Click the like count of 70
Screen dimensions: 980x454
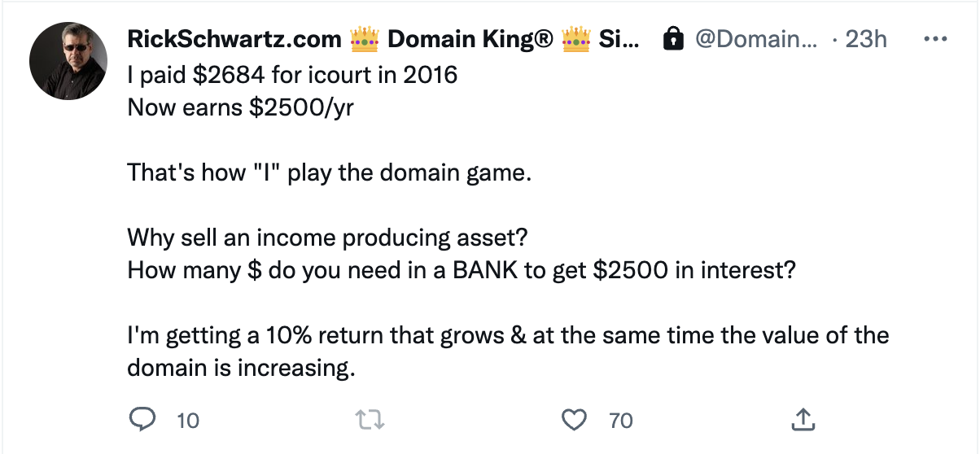pyautogui.click(x=620, y=421)
